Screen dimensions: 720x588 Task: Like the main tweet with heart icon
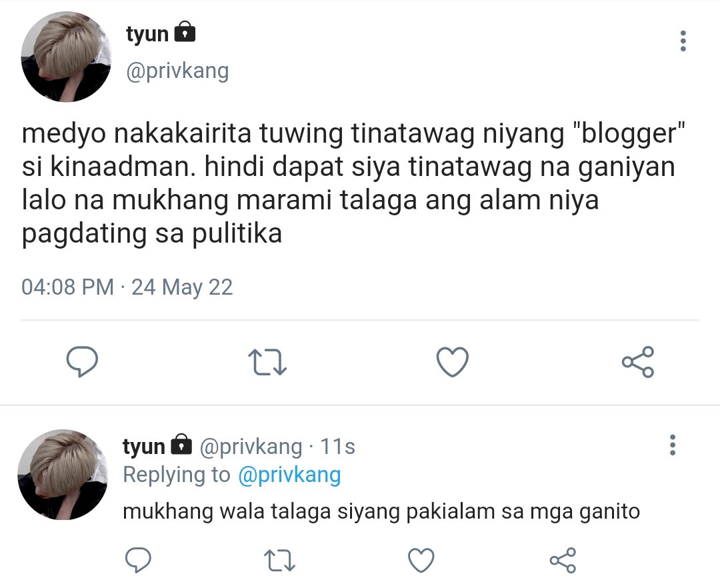tap(452, 362)
